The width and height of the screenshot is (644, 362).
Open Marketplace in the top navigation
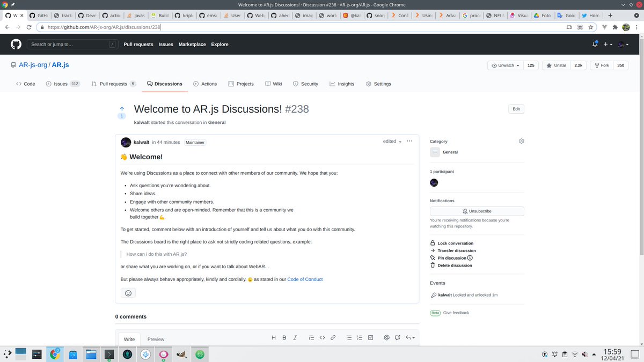192,45
